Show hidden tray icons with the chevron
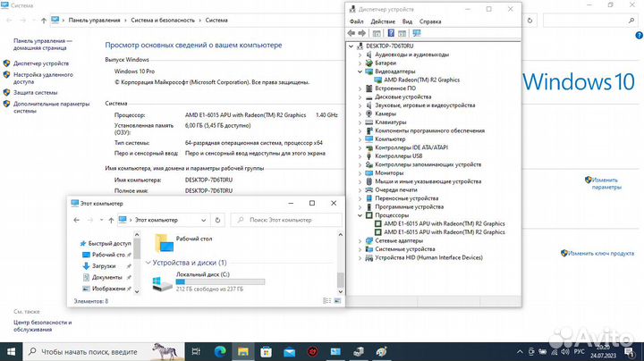This screenshot has width=644, height=361. (520, 351)
